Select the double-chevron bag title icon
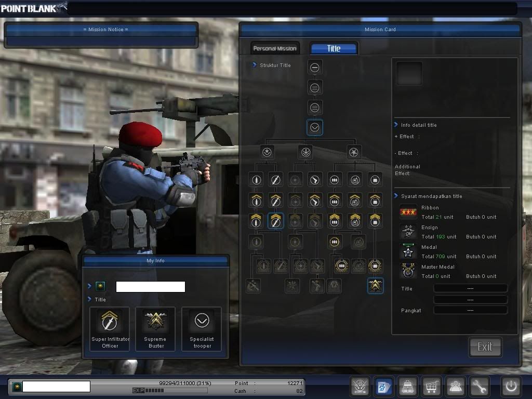 click(x=375, y=221)
